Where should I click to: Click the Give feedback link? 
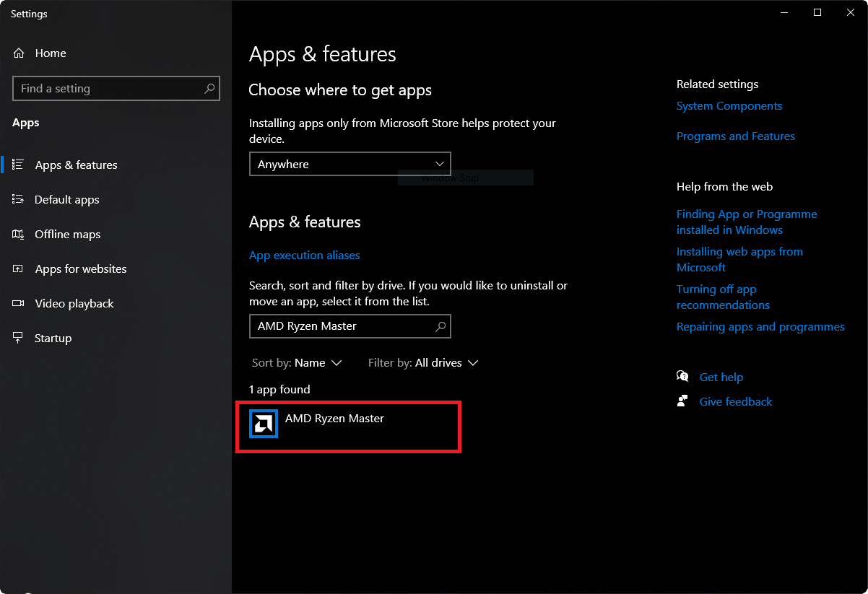736,402
